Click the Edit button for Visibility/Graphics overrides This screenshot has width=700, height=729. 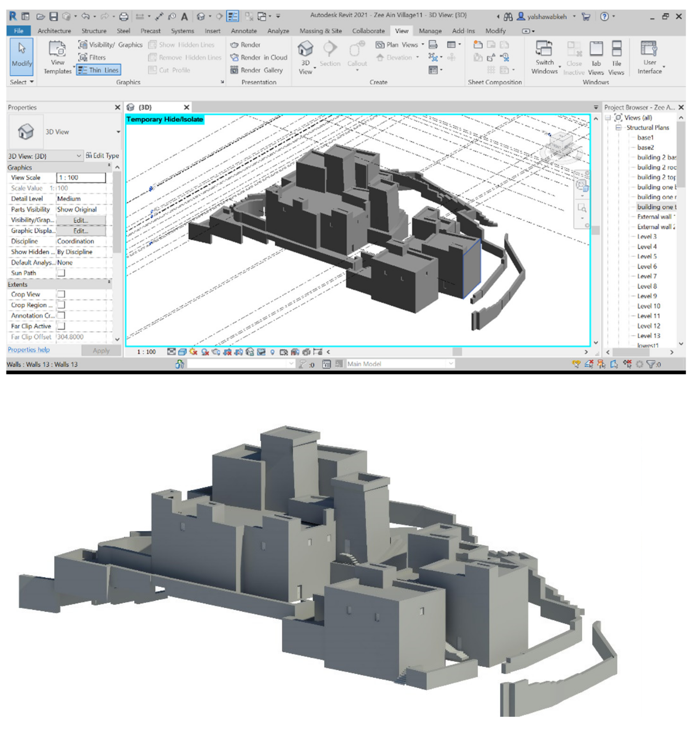pos(81,220)
